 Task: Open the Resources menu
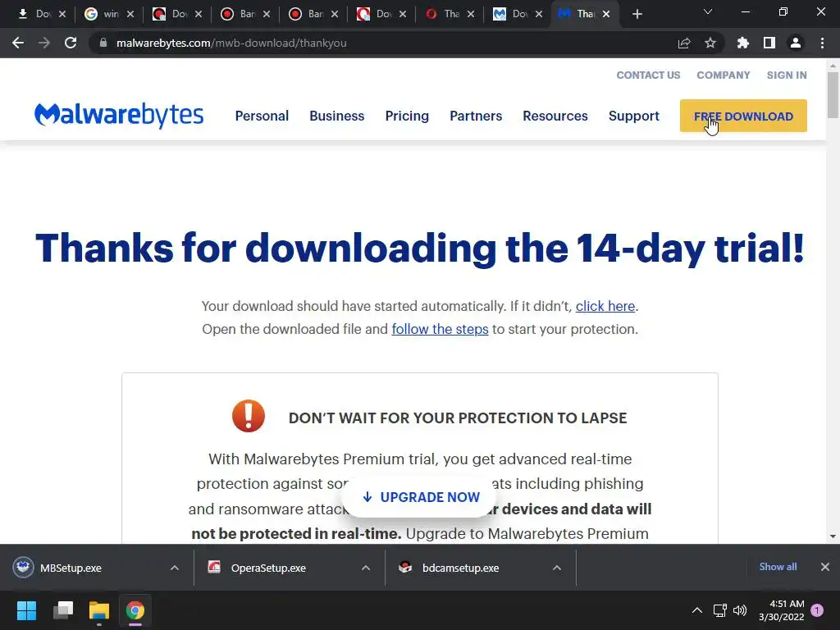click(555, 116)
